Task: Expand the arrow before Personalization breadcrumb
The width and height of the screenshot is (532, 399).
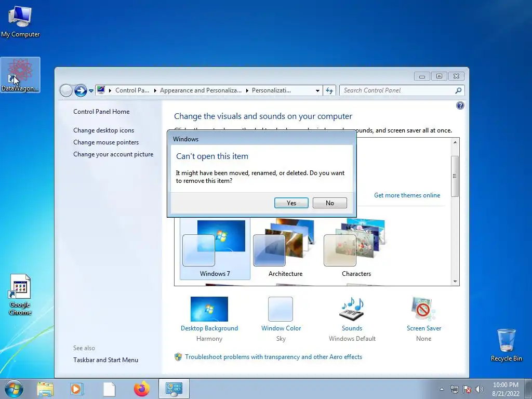Action: 247,90
